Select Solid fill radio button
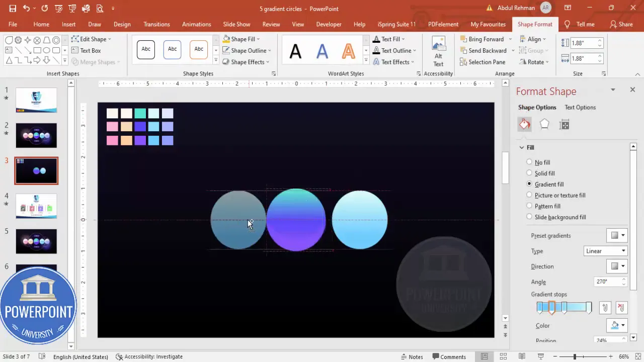Screen dimensions: 644x362 (x=529, y=173)
